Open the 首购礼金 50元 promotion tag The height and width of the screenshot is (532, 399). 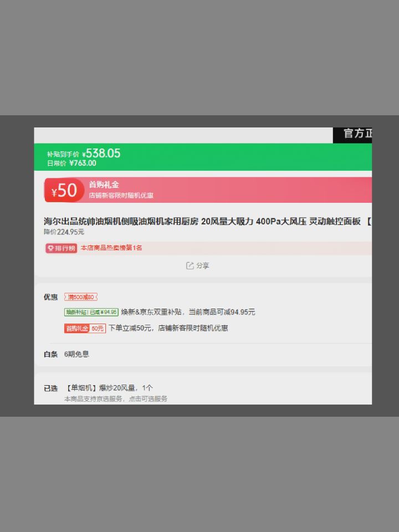tap(85, 329)
